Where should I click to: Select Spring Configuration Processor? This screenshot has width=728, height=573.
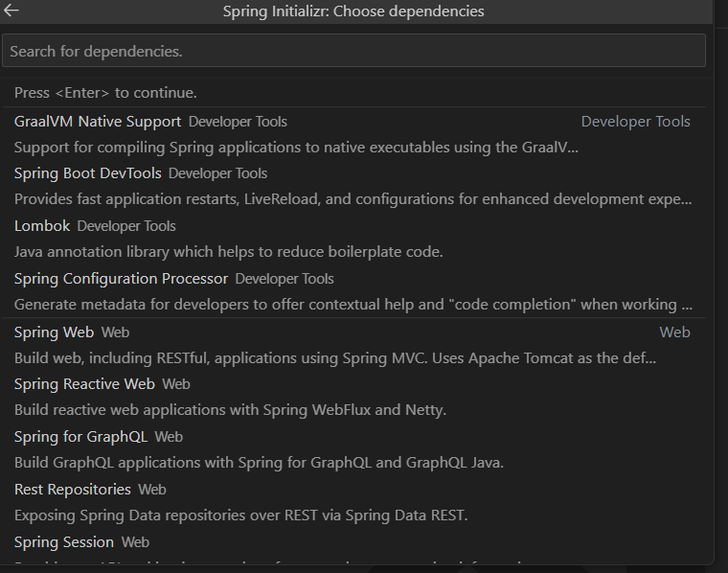(353, 291)
